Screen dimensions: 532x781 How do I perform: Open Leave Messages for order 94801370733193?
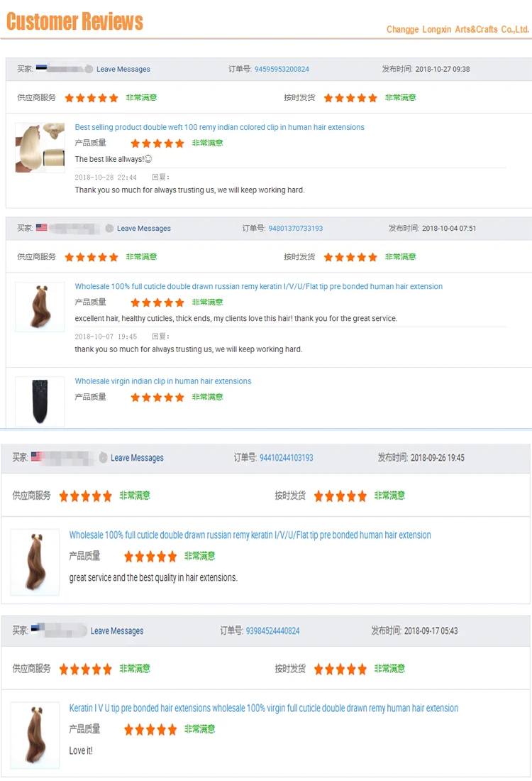click(x=144, y=229)
